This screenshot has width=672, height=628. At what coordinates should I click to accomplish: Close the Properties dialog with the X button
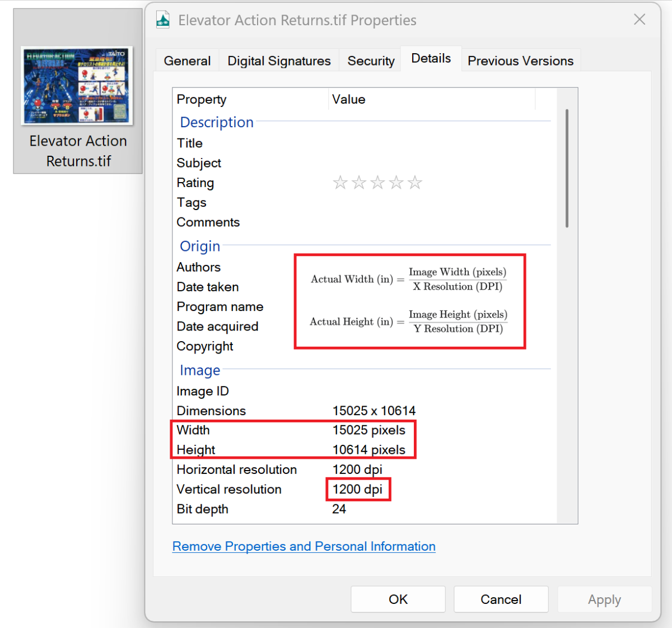(640, 20)
